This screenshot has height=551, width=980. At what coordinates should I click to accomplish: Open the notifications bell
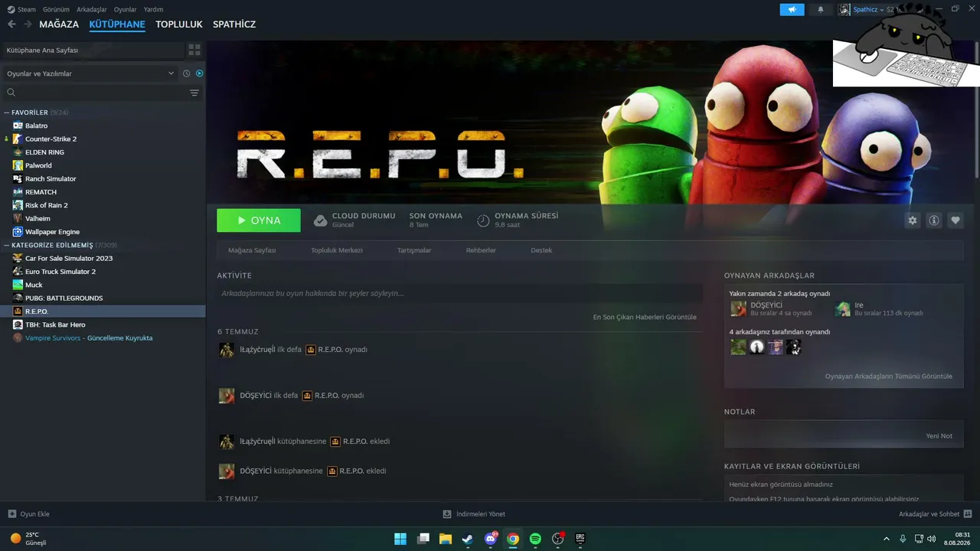coord(821,9)
